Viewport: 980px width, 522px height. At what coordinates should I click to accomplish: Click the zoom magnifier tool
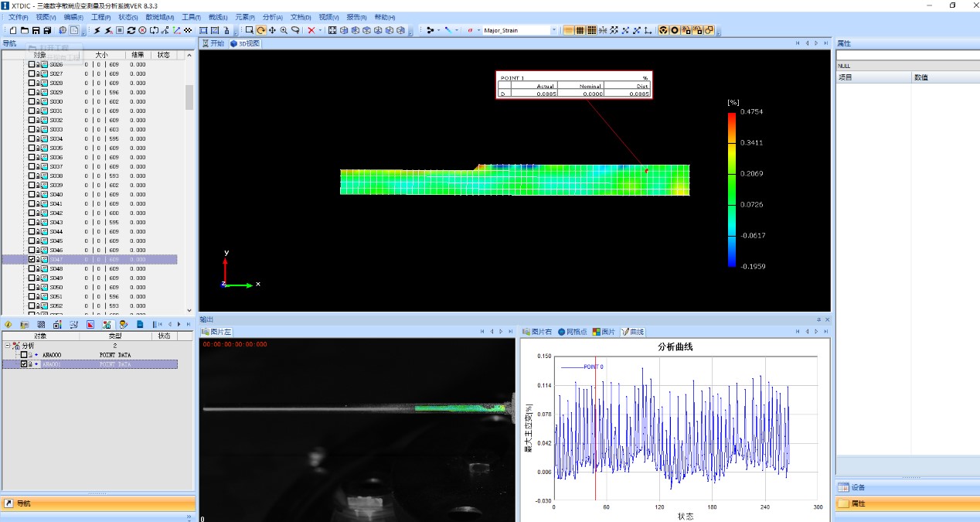tap(284, 30)
